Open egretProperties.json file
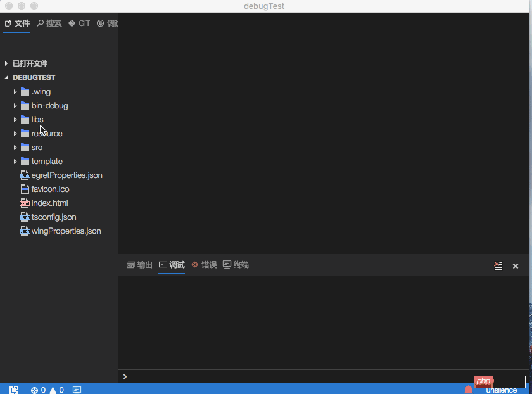 pyautogui.click(x=67, y=175)
